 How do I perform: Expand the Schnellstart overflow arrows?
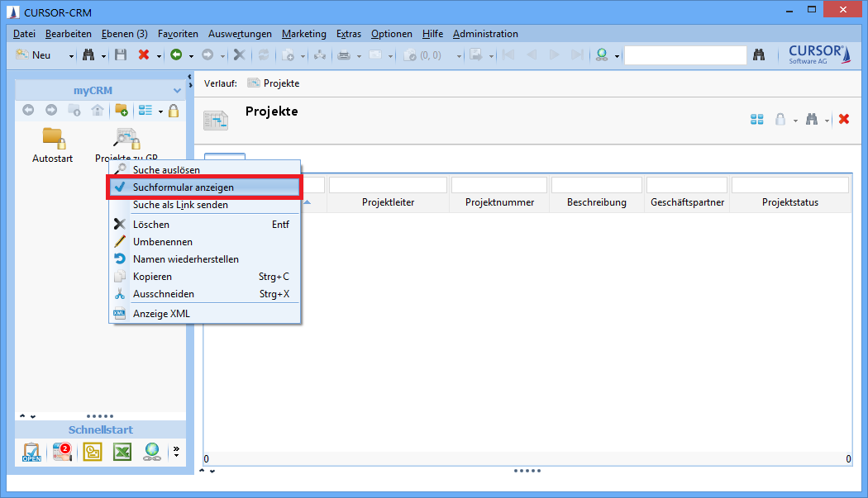pyautogui.click(x=175, y=452)
